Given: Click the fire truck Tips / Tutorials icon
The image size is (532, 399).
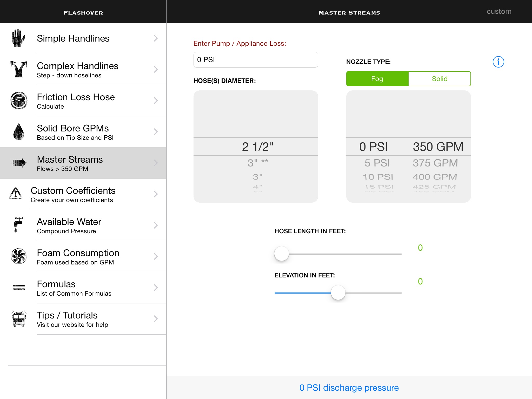Looking at the screenshot, I should [19, 319].
